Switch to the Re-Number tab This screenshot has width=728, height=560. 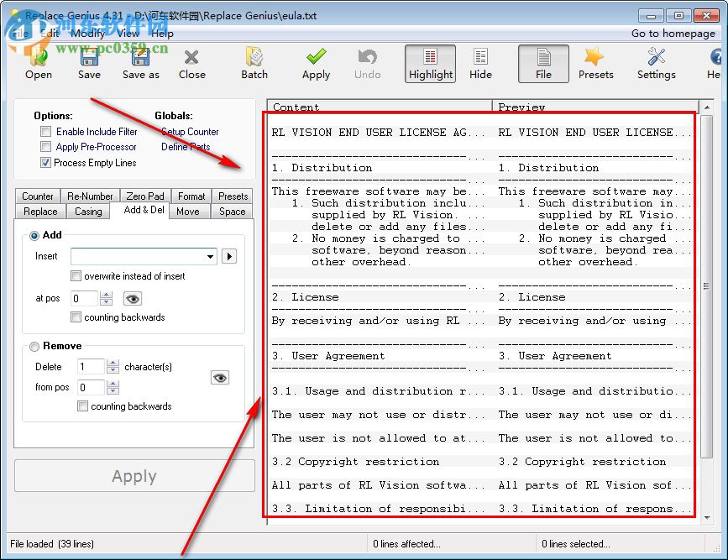pyautogui.click(x=90, y=196)
